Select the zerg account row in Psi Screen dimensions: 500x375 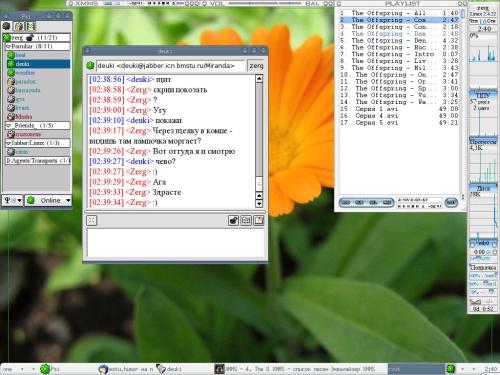coord(37,37)
